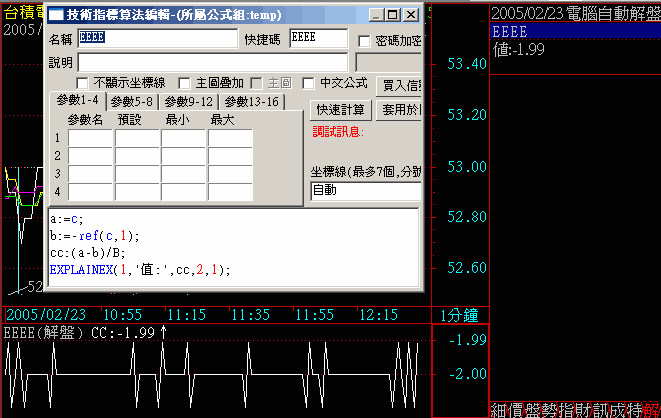The image size is (661, 418).
Task: Click the 坐標線 field showing 自動
Action: (x=365, y=190)
